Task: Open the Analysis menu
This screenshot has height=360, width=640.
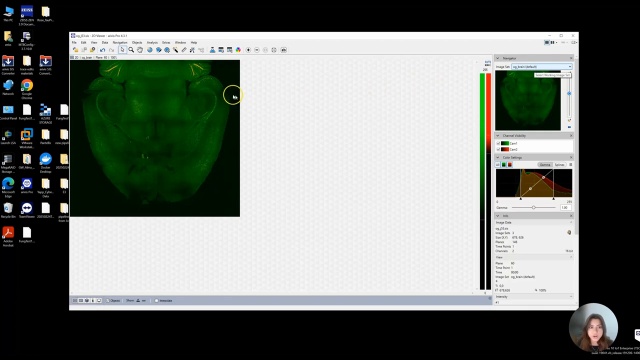Action: (x=152, y=42)
